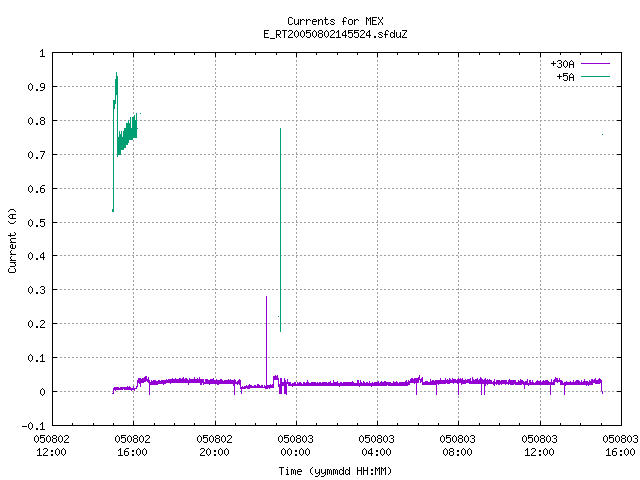Click the purple +30A spike near 0.28 A
The width and height of the screenshot is (640, 480).
coord(267,341)
